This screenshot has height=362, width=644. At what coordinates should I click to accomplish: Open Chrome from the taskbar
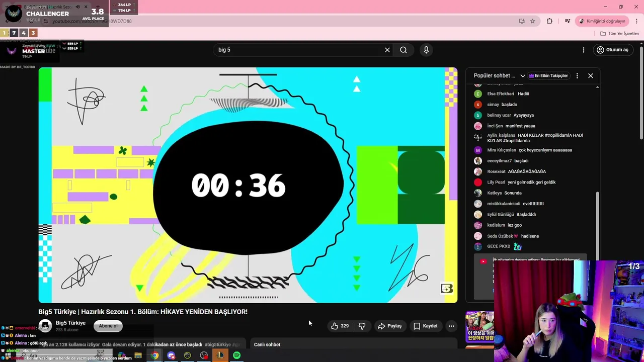[154, 355]
